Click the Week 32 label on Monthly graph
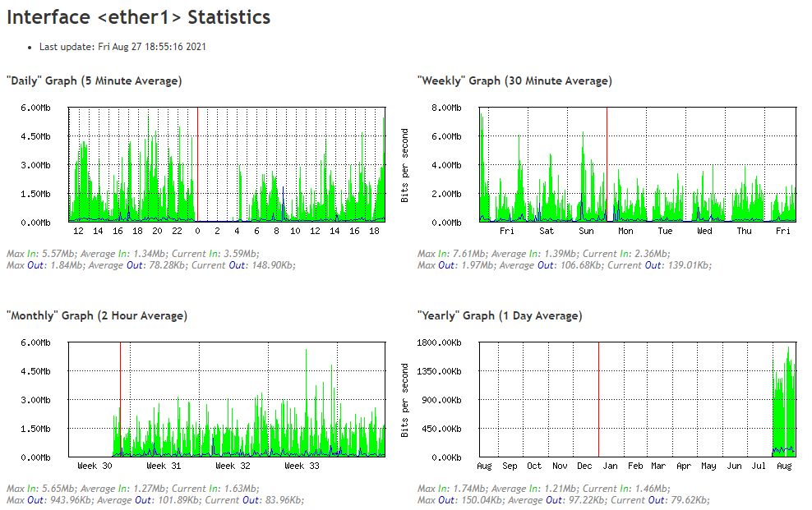Viewport: 812px width, 510px height. (233, 466)
